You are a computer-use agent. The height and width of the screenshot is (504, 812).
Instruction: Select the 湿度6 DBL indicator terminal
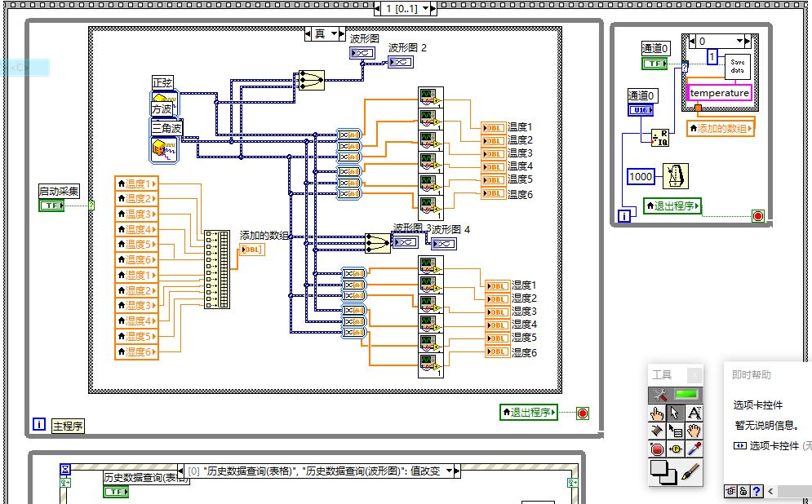click(498, 351)
